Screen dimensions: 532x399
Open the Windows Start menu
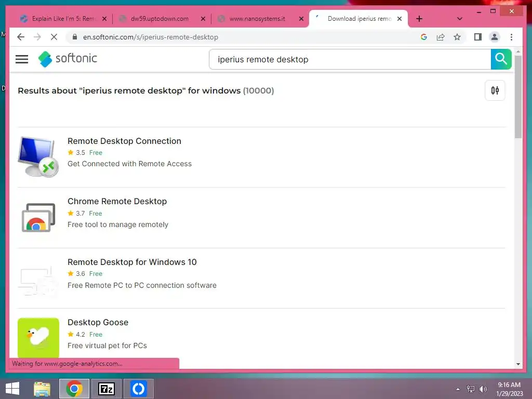(x=12, y=389)
